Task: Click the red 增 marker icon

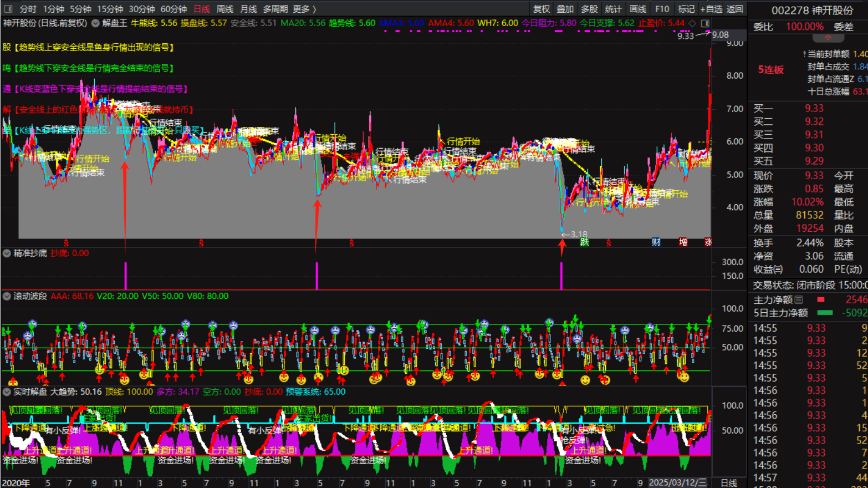Action: [x=683, y=242]
